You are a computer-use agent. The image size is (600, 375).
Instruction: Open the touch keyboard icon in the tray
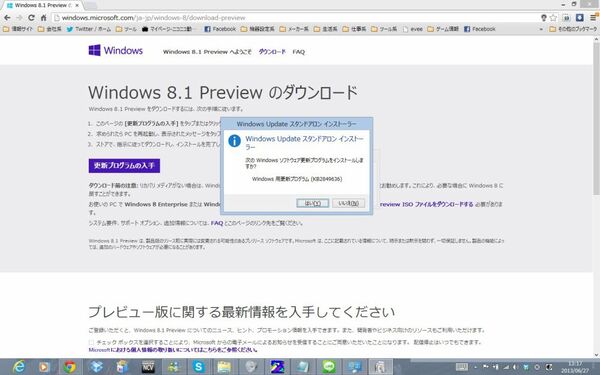tap(462, 367)
